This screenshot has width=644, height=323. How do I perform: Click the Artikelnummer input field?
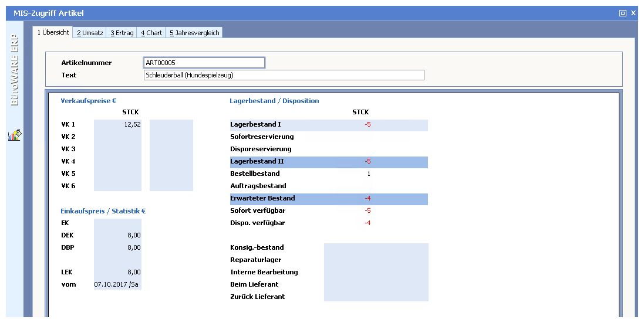(204, 63)
